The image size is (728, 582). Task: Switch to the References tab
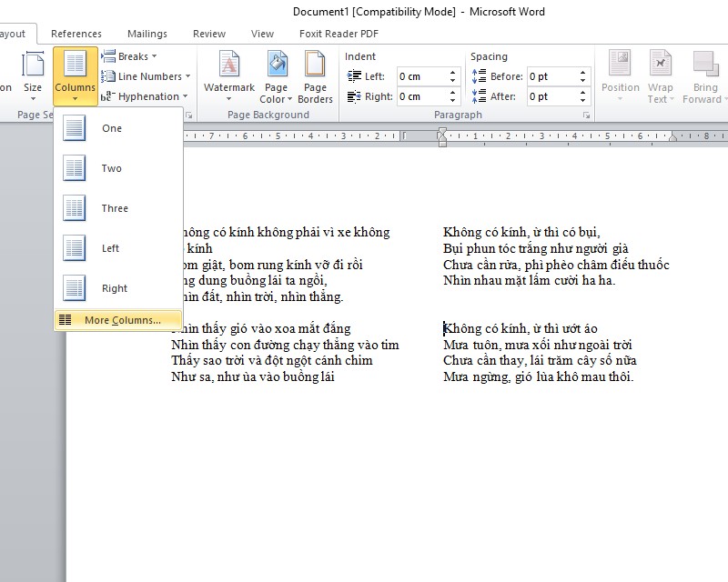pos(76,34)
